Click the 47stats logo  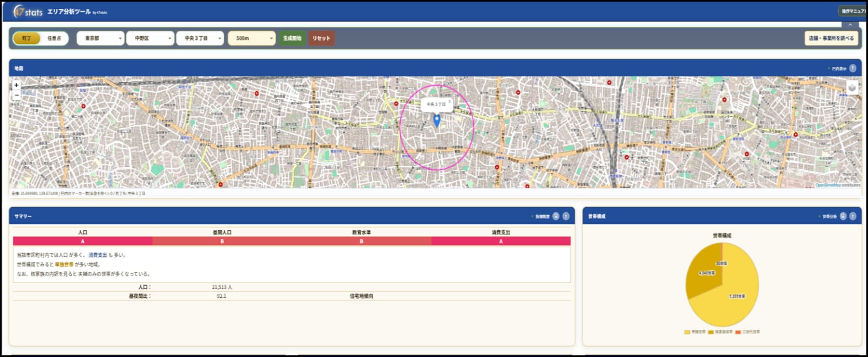coord(28,11)
